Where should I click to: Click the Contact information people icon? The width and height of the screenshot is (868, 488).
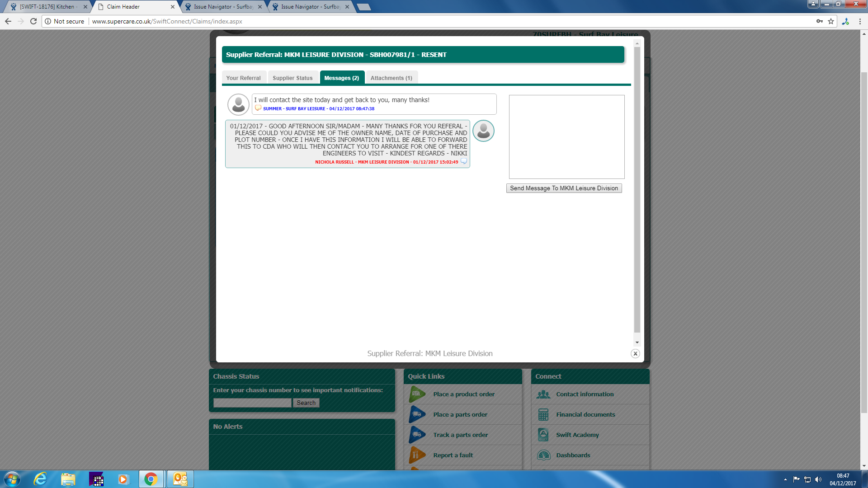click(x=543, y=394)
